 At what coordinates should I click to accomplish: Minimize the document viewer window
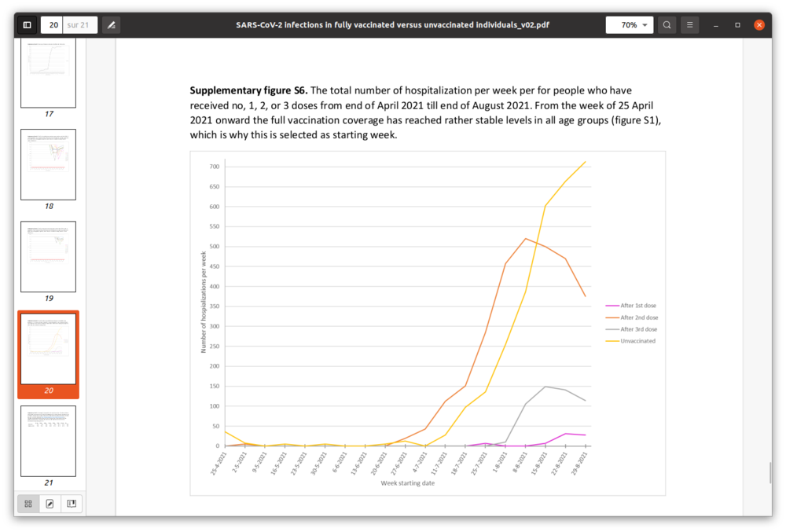point(716,25)
